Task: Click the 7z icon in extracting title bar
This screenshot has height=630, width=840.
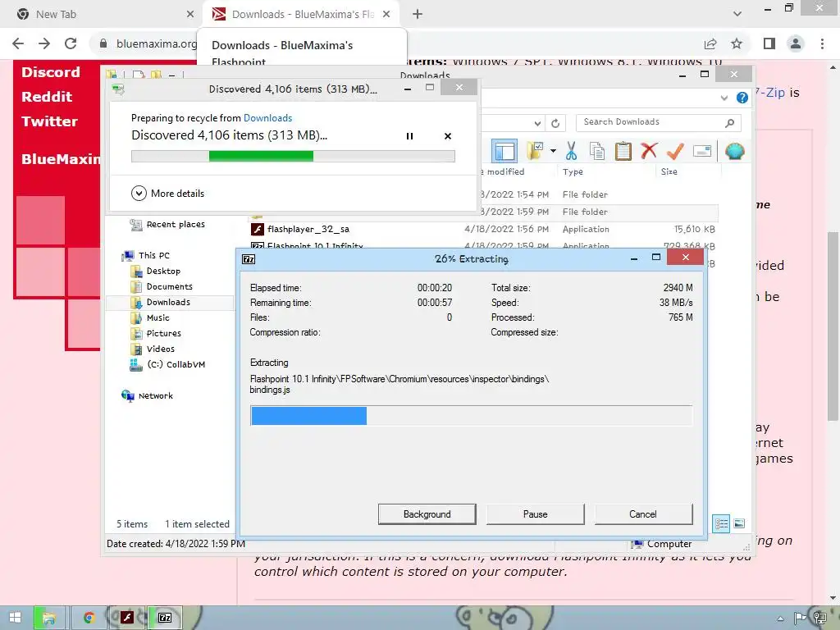Action: tap(249, 259)
